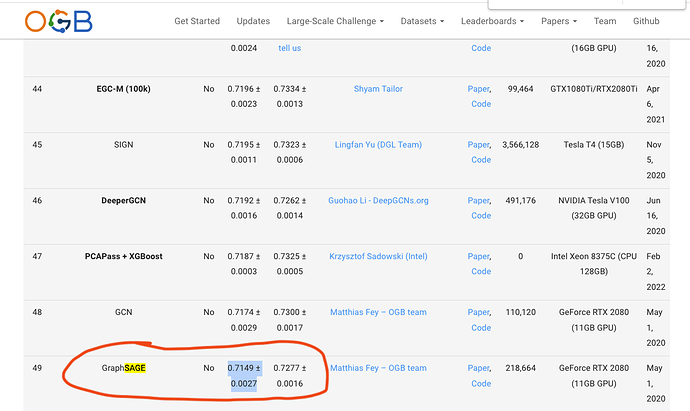Open Shyam Tailor contact link
Screen dimensions: 690x411
tap(378, 89)
